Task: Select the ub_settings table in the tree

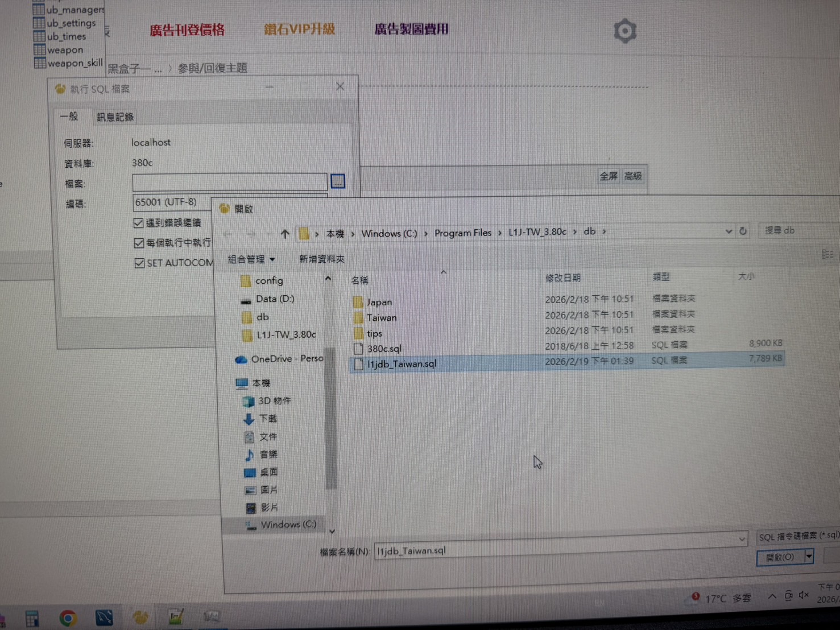Action: click(64, 23)
